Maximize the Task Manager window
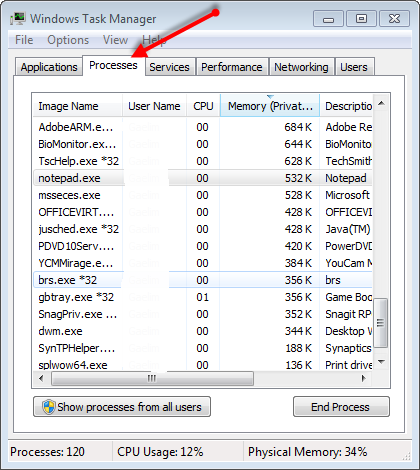Image resolution: width=420 pixels, height=470 pixels. (x=361, y=19)
